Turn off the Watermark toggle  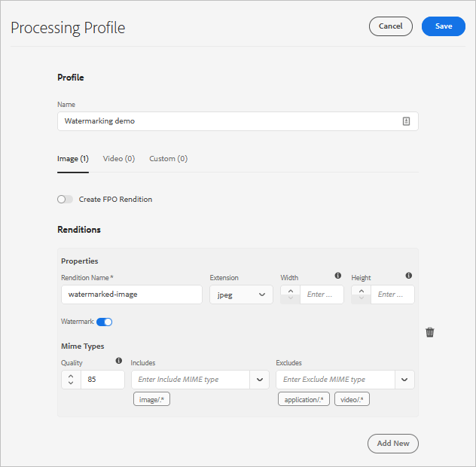[104, 322]
